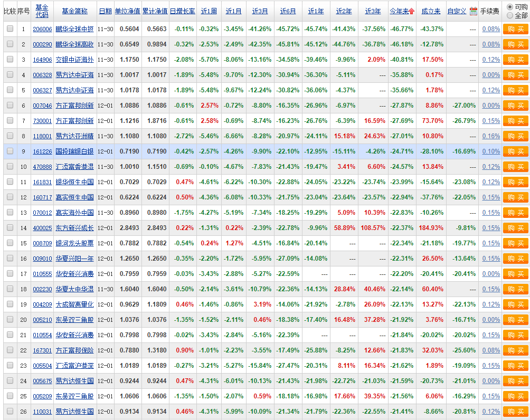Click 购买 button for fund 000290

point(516,44)
